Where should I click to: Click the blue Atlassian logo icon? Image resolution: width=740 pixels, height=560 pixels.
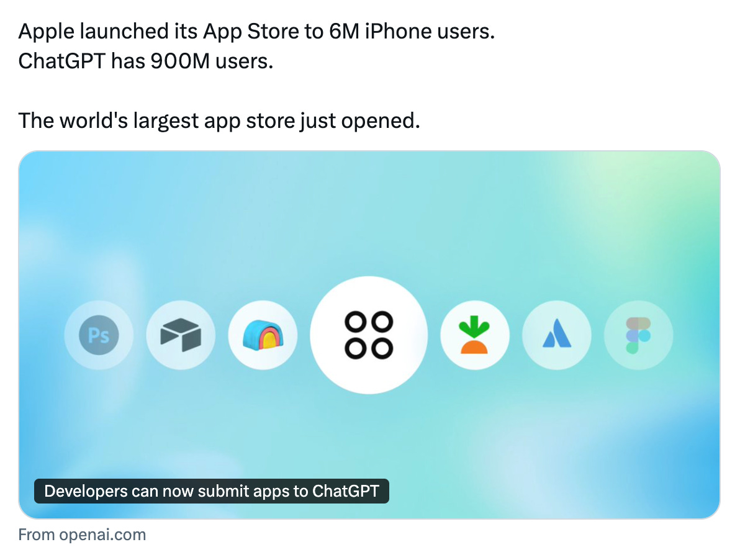(557, 335)
